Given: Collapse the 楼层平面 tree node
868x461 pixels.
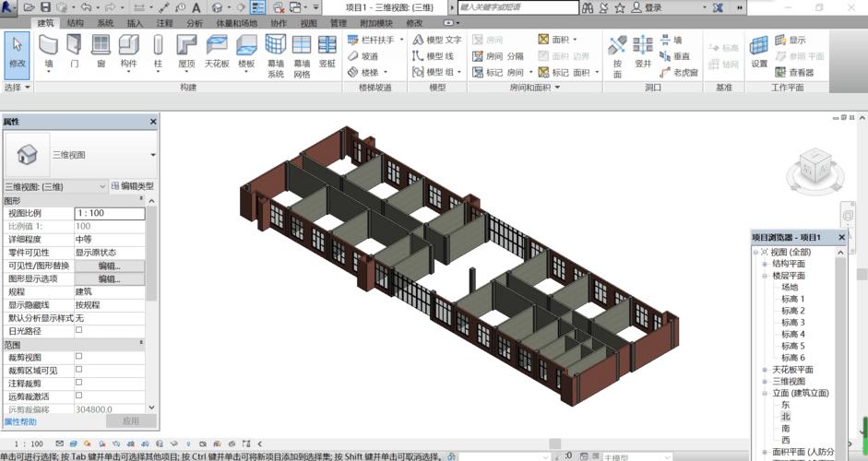Looking at the screenshot, I should pos(765,276).
